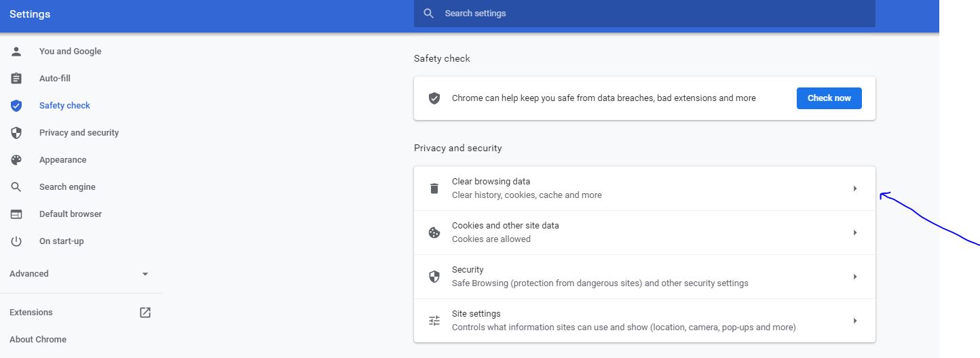Viewport: 980px width, 358px height.
Task: Open Cookies and other site data arrow
Action: point(855,233)
